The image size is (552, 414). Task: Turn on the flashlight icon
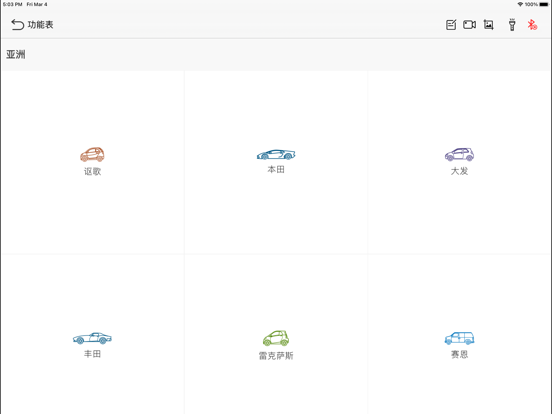tap(512, 25)
